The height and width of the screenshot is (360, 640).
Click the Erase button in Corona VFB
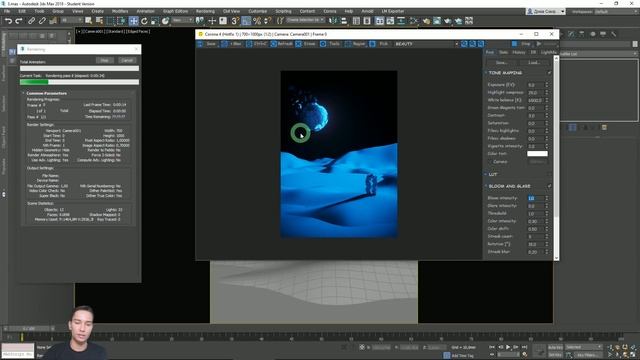(x=306, y=44)
